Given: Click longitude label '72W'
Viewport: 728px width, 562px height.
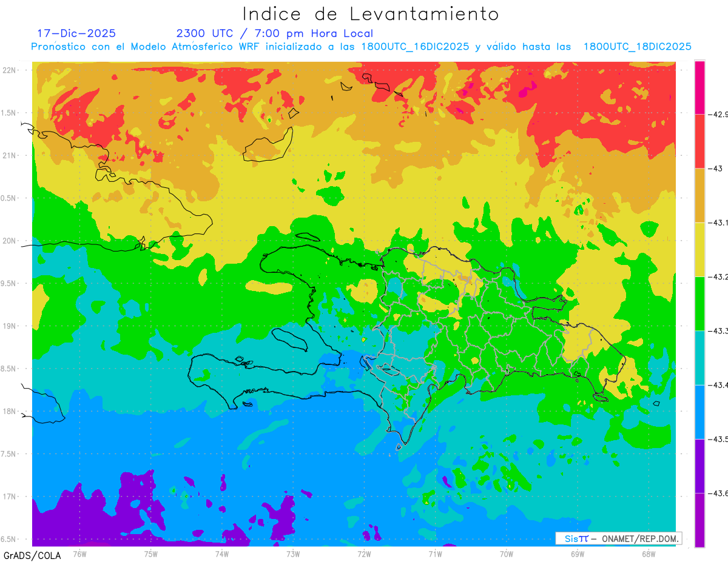Looking at the screenshot, I should 364,554.
